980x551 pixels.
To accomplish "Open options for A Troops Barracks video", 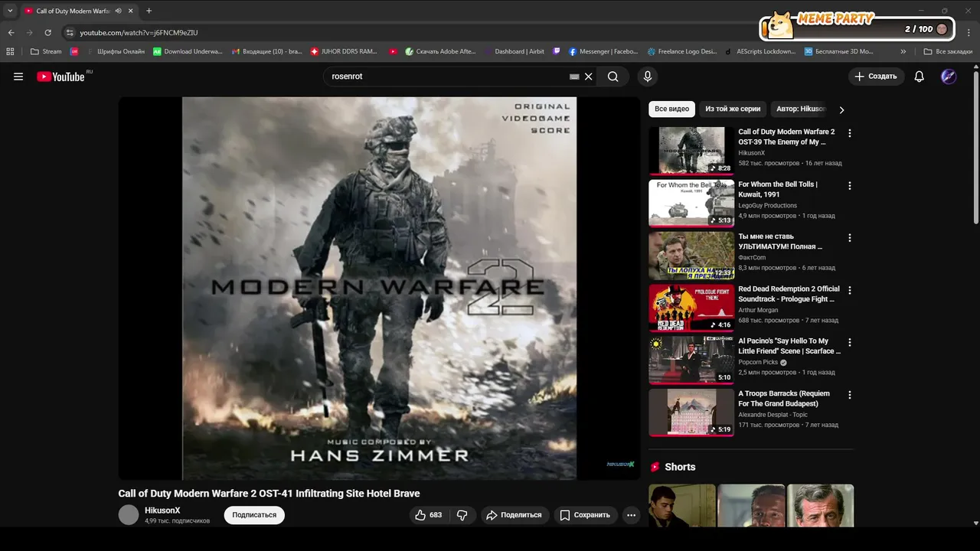I will (849, 395).
